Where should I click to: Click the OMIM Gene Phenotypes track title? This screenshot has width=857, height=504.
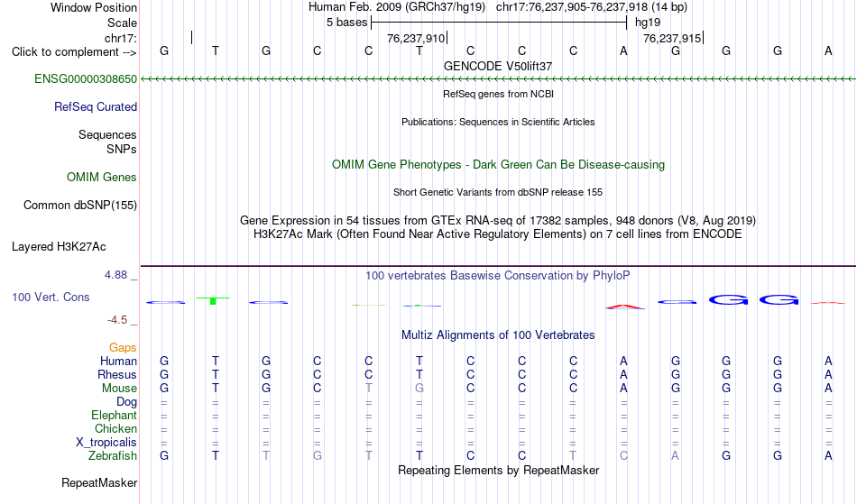point(498,165)
